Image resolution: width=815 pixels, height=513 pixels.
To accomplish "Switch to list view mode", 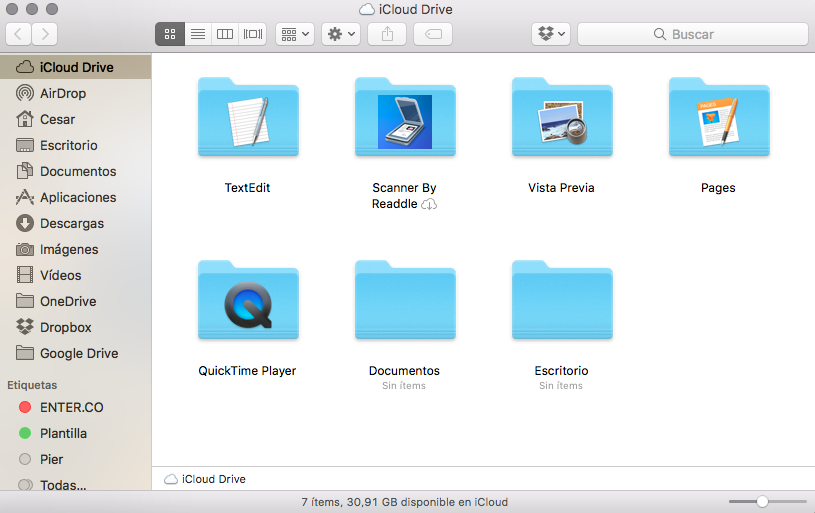I will (198, 34).
